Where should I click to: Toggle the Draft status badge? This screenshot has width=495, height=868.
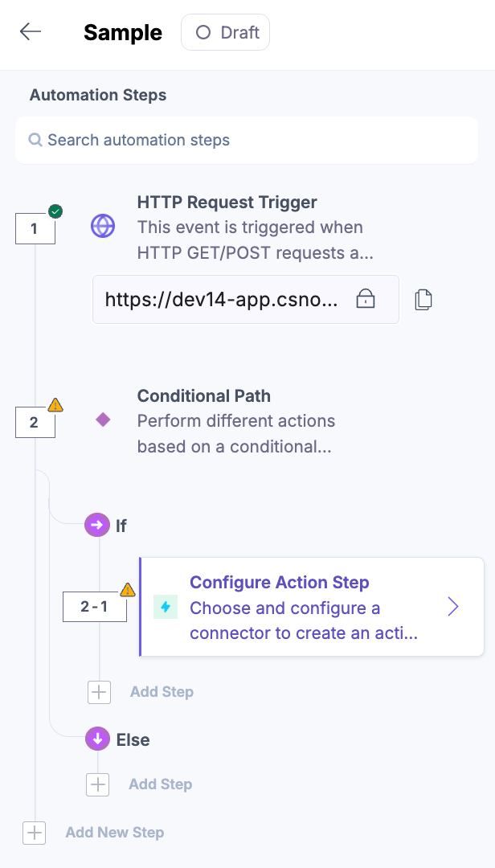coord(226,33)
